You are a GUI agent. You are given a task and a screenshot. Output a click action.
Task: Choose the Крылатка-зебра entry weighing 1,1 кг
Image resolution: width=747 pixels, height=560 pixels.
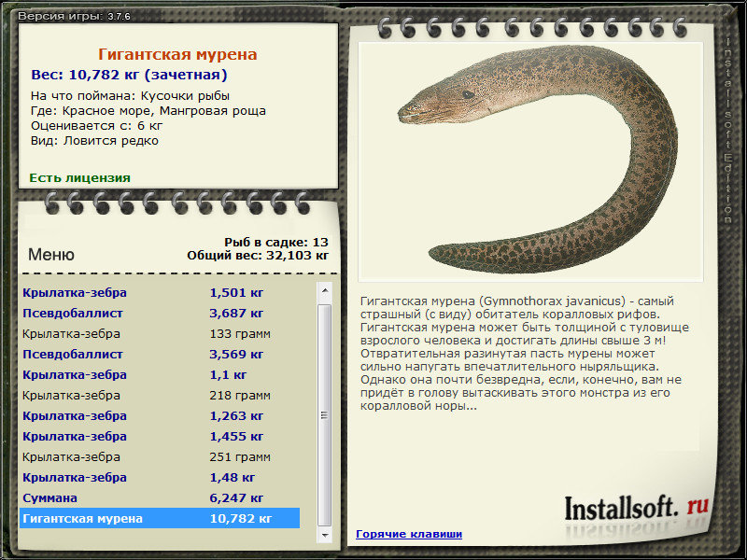(x=160, y=374)
